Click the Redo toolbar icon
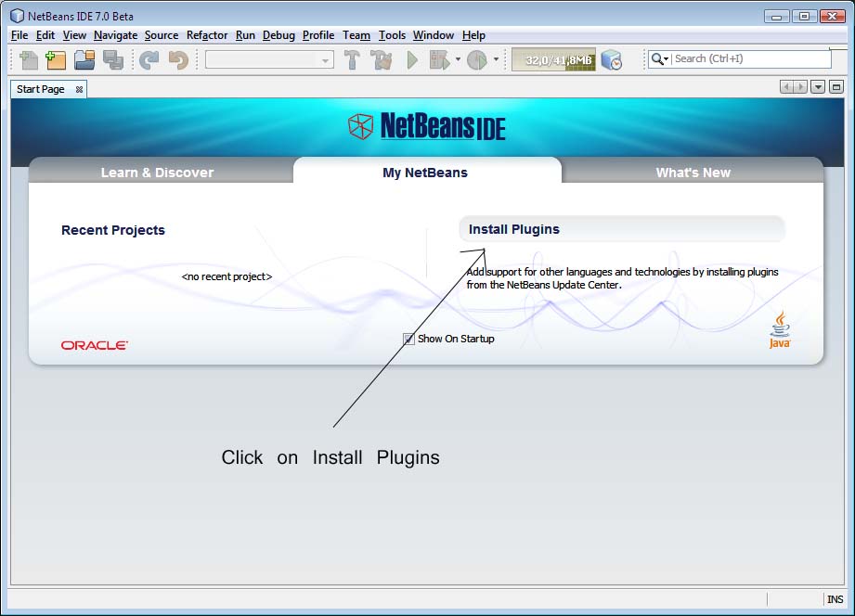Viewport: 855px width, 616px height. pos(149,60)
